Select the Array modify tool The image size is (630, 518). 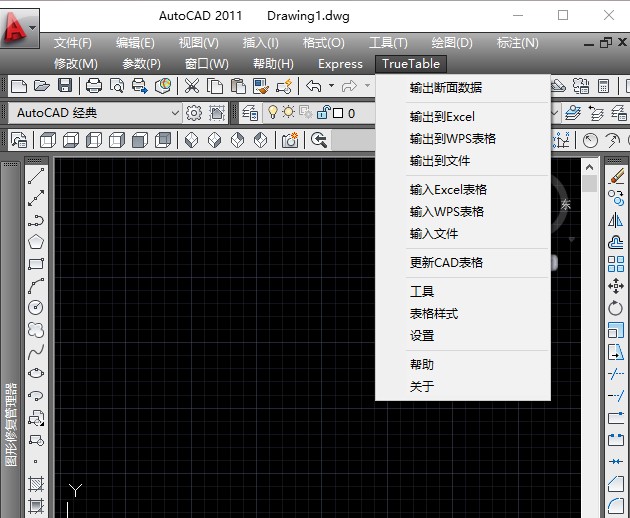[616, 264]
